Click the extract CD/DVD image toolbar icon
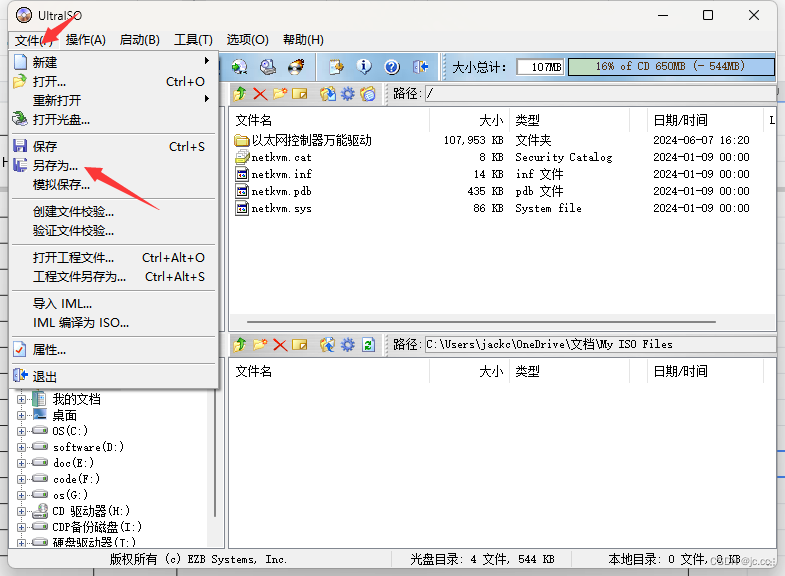785x576 pixels. (239, 67)
